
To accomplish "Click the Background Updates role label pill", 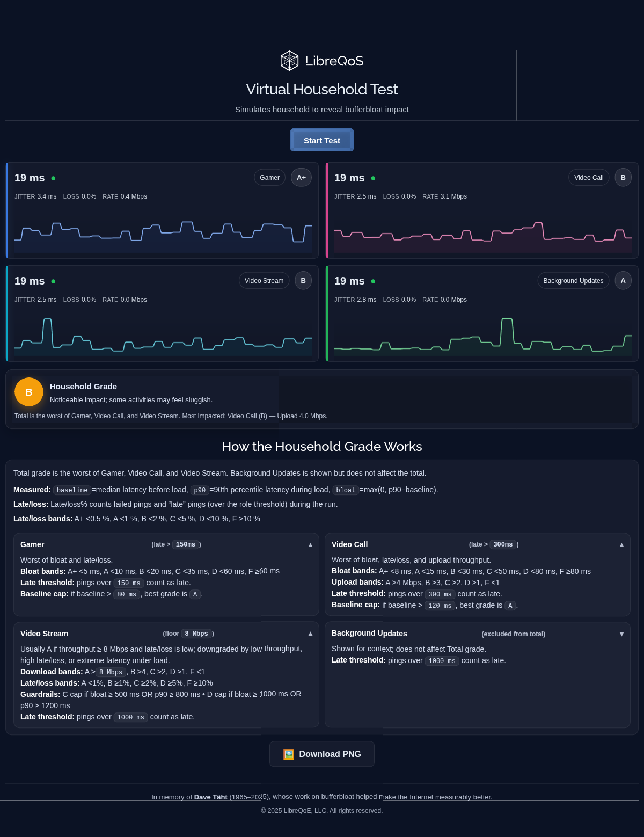I will coord(573,280).
